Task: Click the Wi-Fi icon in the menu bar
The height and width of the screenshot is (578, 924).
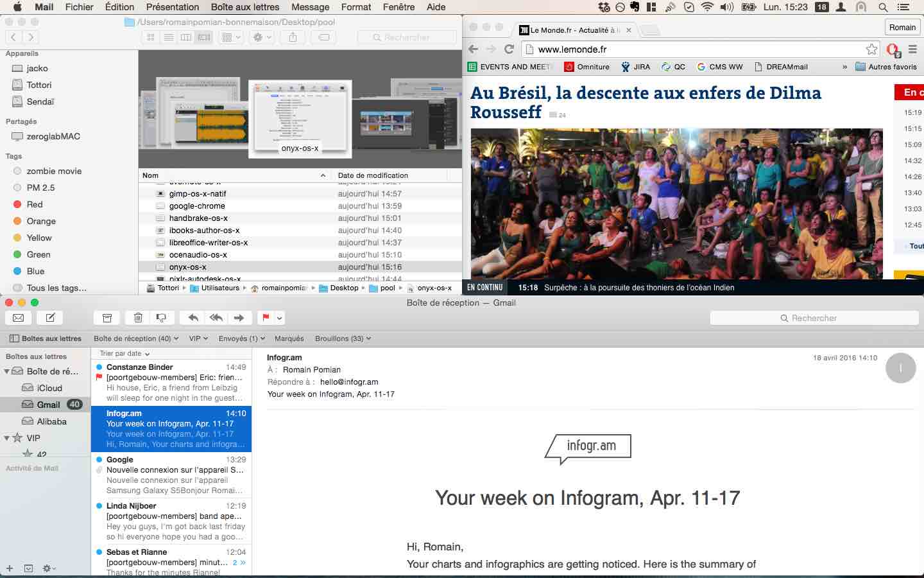Action: point(707,7)
